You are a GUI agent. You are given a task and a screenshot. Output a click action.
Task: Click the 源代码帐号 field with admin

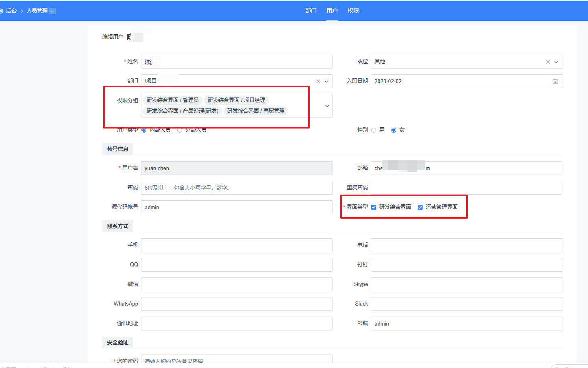click(237, 207)
